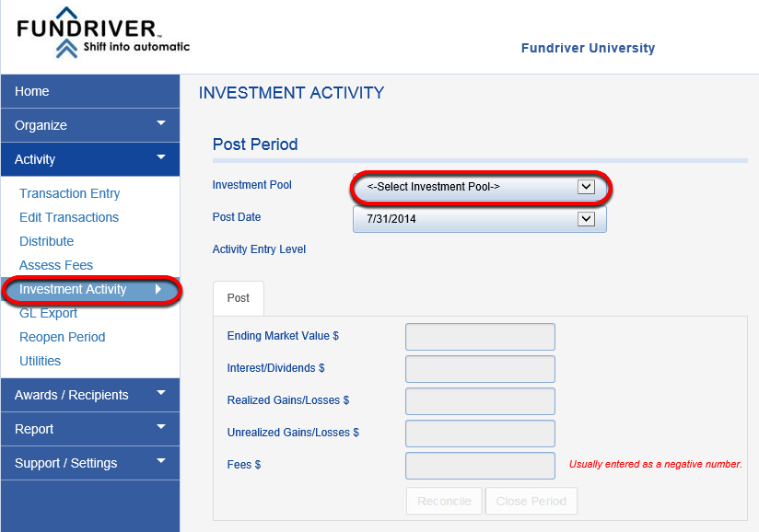Click the Unrealized Gains/Losses $ label
The image size is (759, 532).
pos(293,433)
